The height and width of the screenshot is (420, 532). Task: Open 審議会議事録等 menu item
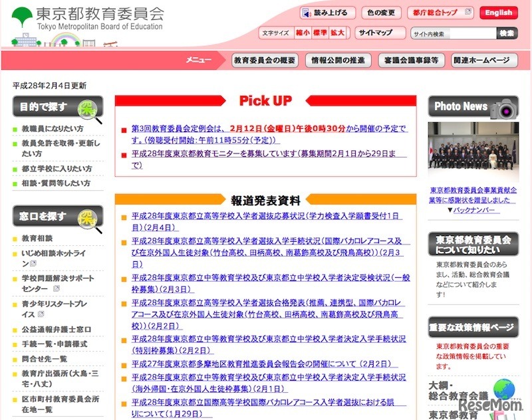pyautogui.click(x=411, y=60)
